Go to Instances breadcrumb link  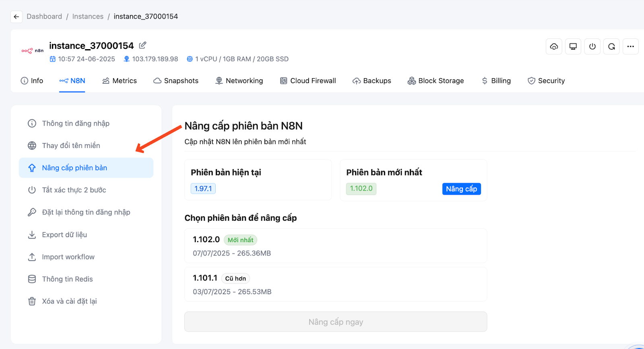coord(88,17)
